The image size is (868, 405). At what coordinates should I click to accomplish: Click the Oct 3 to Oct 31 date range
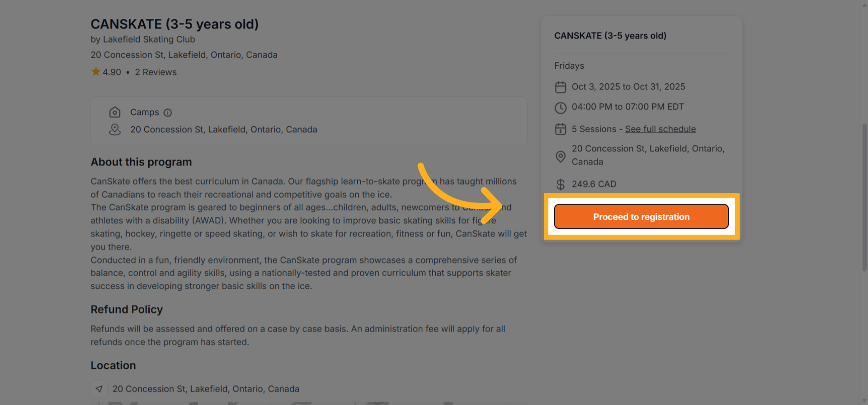[628, 87]
